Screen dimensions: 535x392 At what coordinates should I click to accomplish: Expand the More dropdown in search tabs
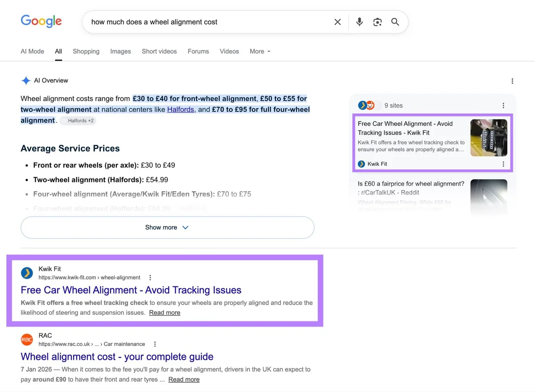click(260, 51)
